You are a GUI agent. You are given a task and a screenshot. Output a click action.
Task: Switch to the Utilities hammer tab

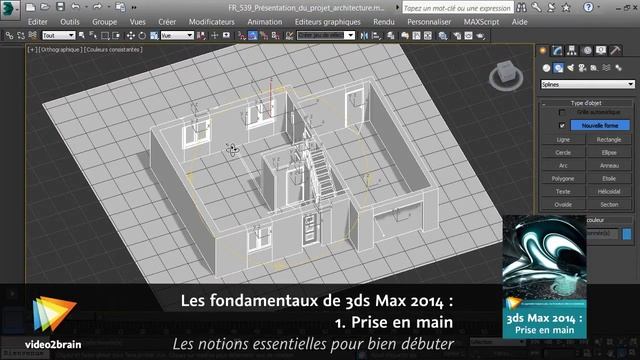tap(616, 51)
